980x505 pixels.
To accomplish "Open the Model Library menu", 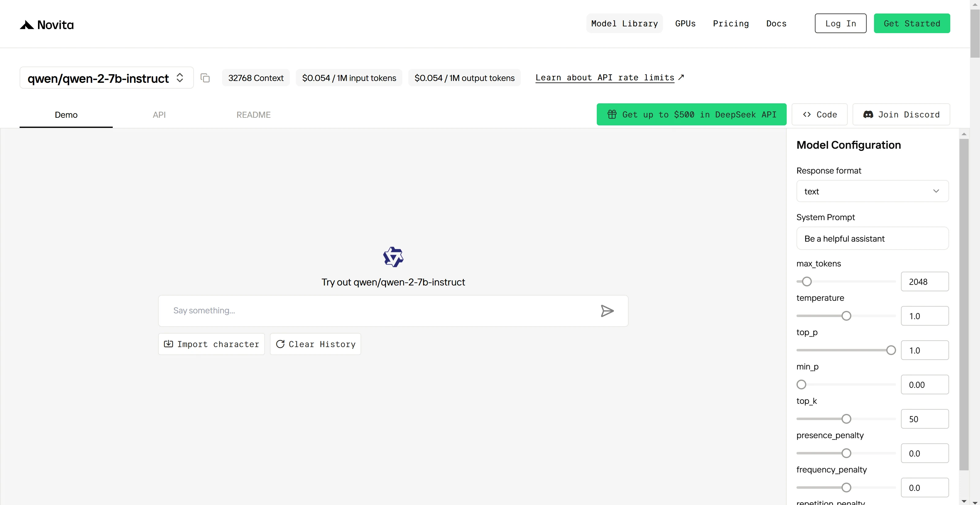I will pyautogui.click(x=624, y=24).
